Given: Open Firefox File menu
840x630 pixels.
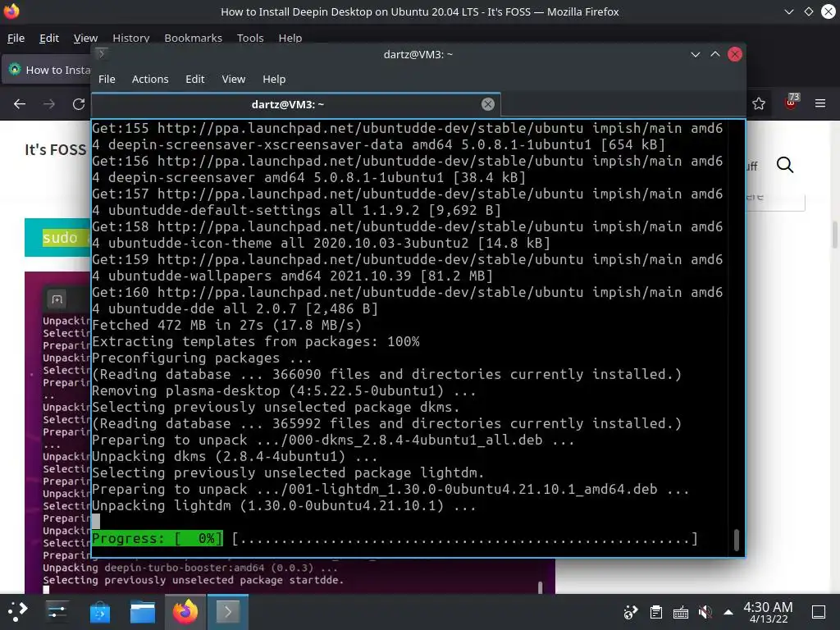Looking at the screenshot, I should tap(16, 38).
